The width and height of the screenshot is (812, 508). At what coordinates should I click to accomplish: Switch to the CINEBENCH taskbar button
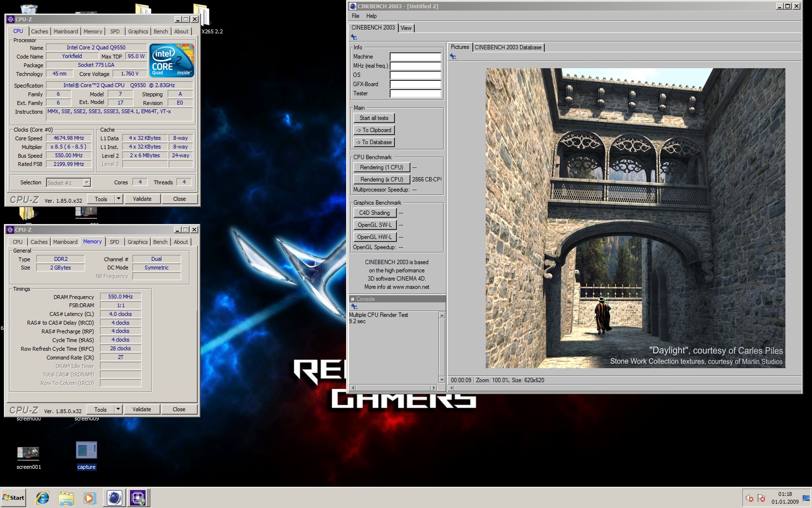(x=115, y=497)
